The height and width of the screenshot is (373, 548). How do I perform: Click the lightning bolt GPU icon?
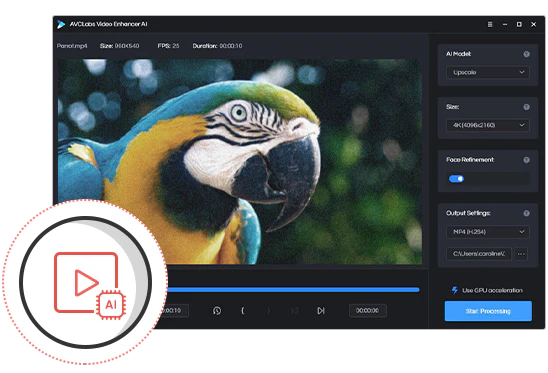(455, 290)
